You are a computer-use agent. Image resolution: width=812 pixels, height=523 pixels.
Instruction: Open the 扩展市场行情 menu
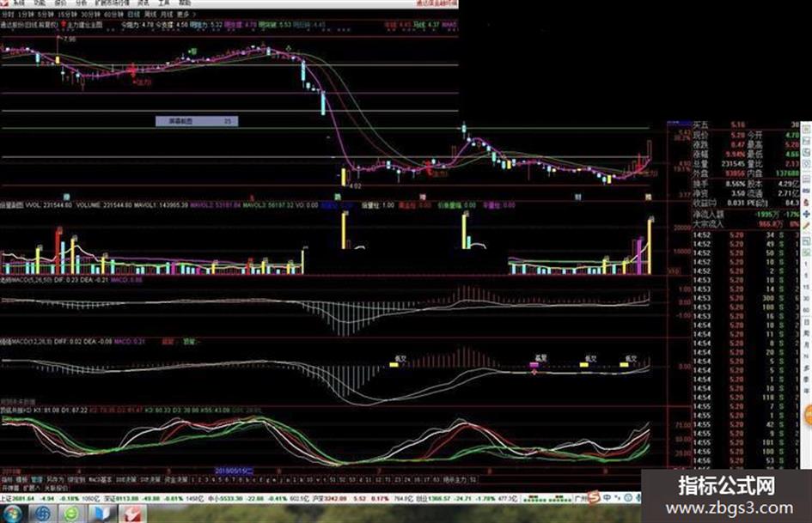pyautogui.click(x=112, y=3)
